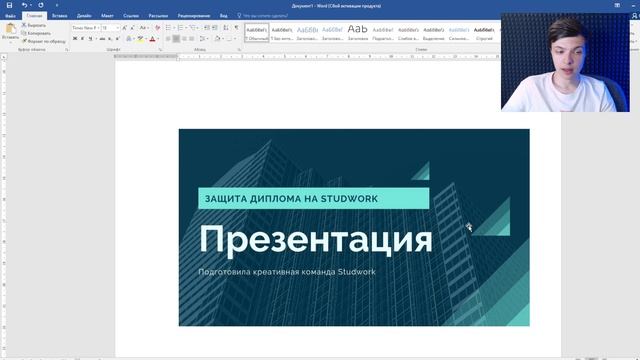Viewport: 640px width, 360px height.
Task: Click the Increase indent icon
Action: [x=215, y=28]
